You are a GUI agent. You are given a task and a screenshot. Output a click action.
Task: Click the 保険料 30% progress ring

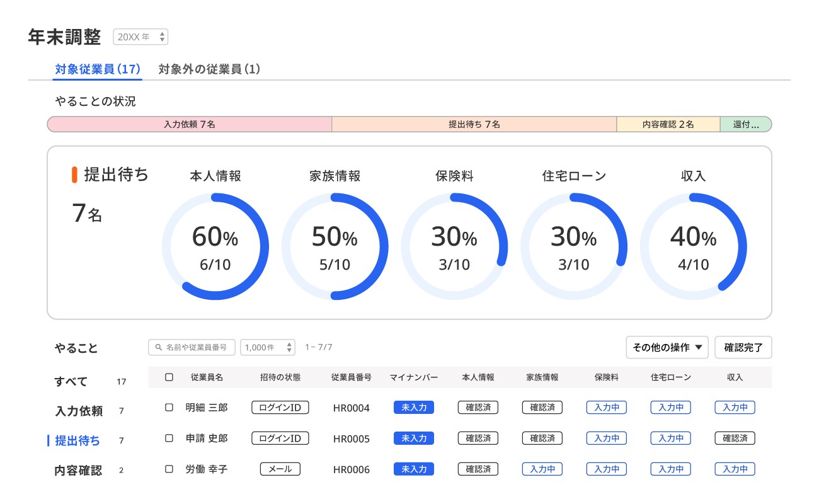point(454,246)
